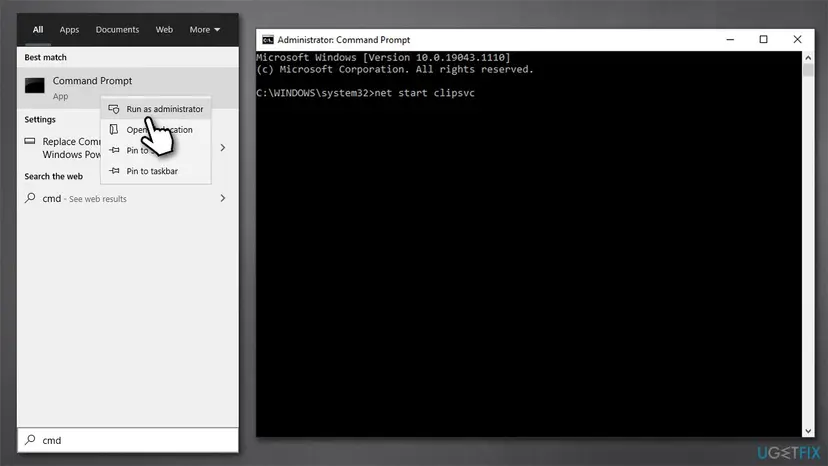Image resolution: width=828 pixels, height=466 pixels.
Task: Expand the More filter dropdown
Action: pos(205,30)
